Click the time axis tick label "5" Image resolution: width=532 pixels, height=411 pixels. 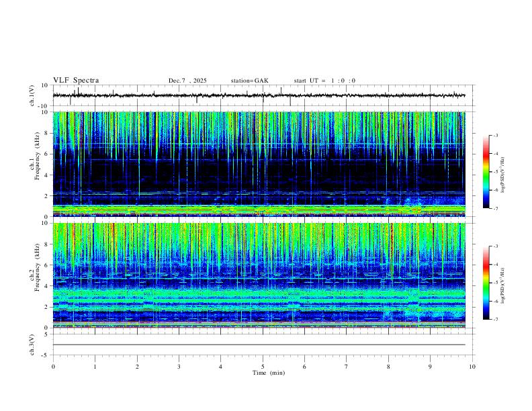click(x=263, y=367)
